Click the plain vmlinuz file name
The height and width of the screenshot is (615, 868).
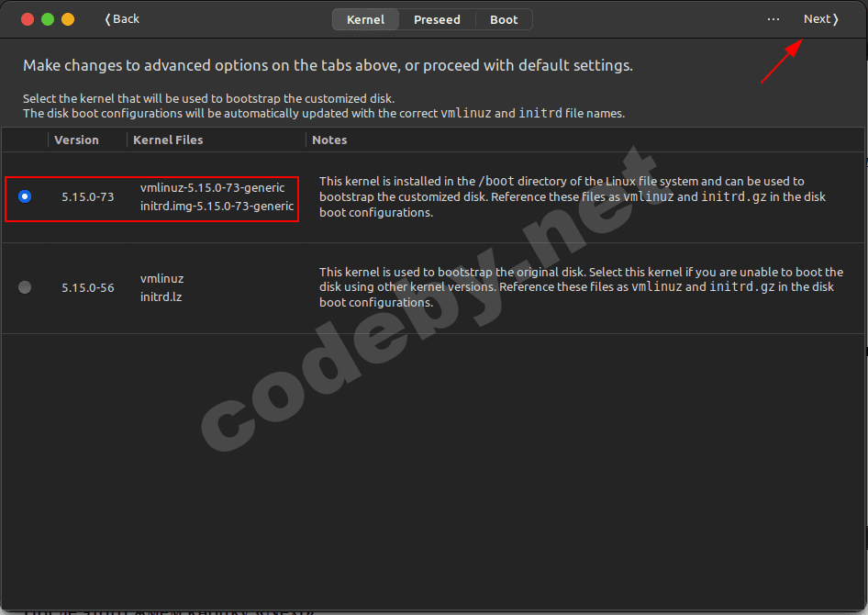pyautogui.click(x=161, y=278)
